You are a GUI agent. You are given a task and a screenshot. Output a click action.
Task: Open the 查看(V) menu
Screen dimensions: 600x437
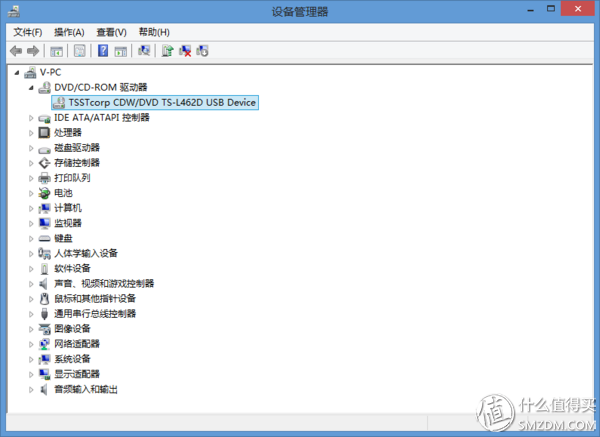111,32
